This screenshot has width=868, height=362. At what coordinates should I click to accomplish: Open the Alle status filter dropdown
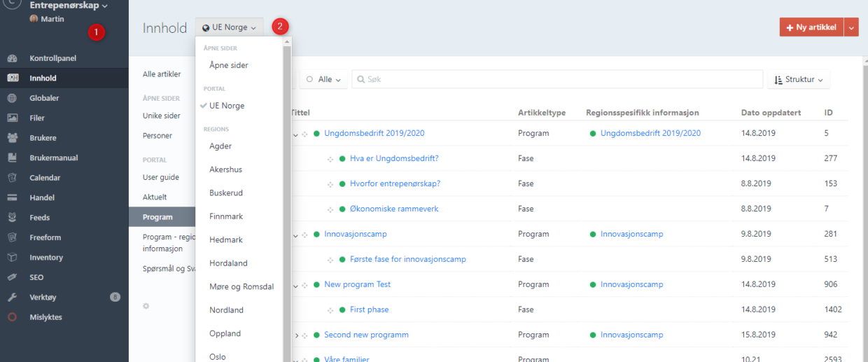coord(324,80)
